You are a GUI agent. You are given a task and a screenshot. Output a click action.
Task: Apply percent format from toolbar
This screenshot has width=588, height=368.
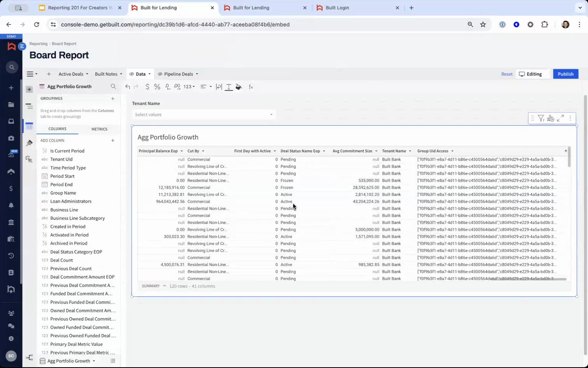pos(157,87)
